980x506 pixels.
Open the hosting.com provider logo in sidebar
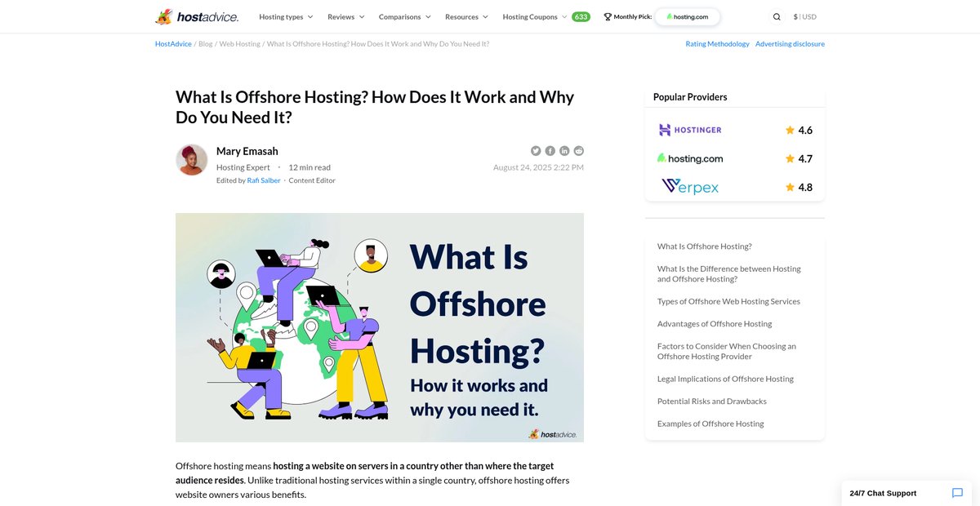pyautogui.click(x=690, y=158)
